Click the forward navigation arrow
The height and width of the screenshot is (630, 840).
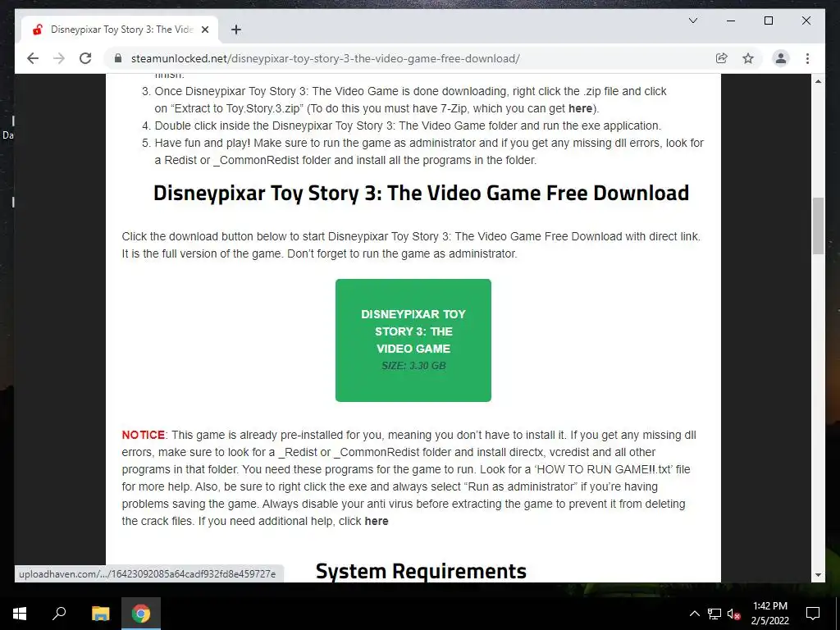(x=59, y=58)
